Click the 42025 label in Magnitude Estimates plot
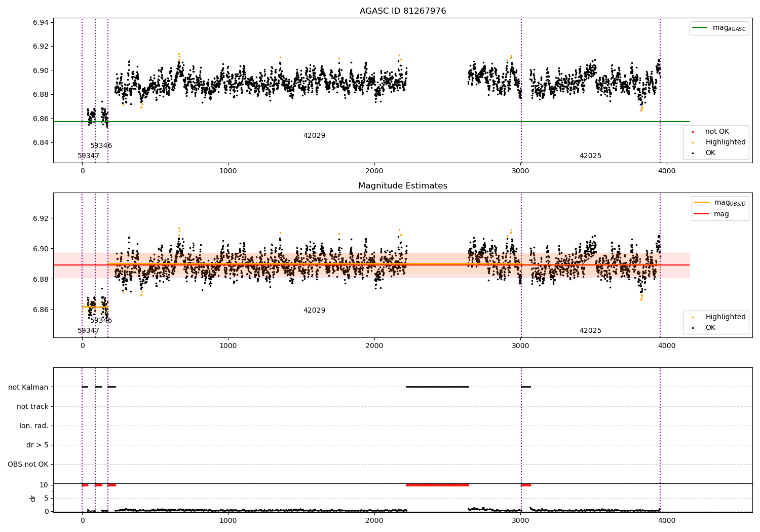The width and height of the screenshot is (760, 532). [590, 331]
